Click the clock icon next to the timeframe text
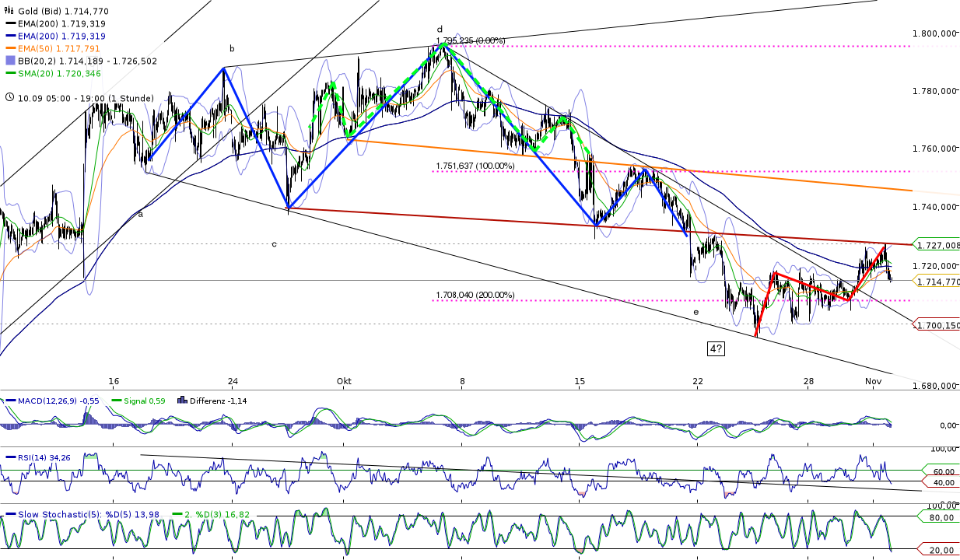Screen dimensions: 960x560 [9, 99]
